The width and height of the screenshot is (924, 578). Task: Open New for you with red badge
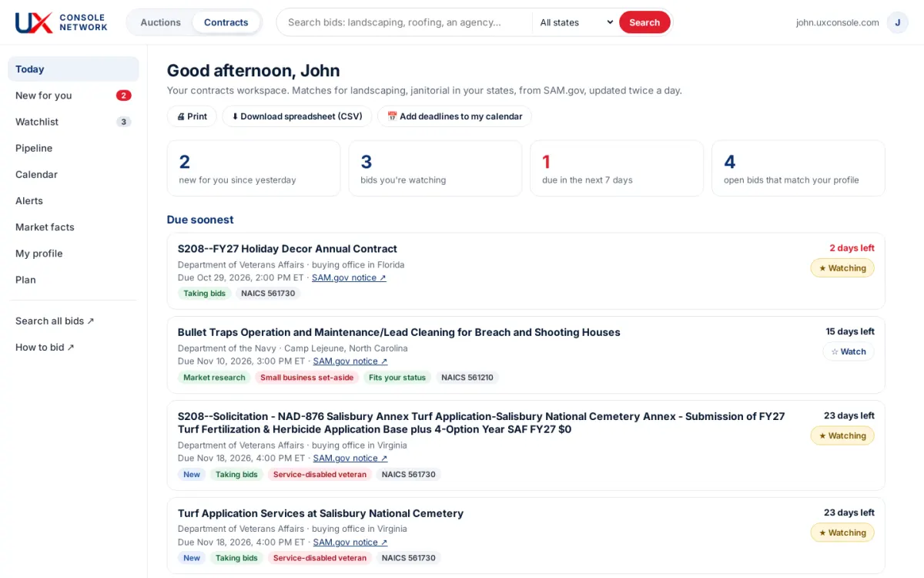click(x=73, y=96)
